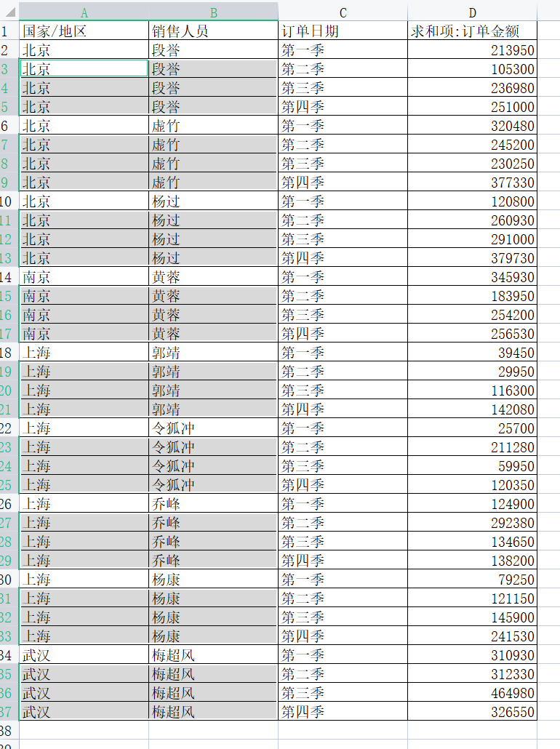Click the 销售人员 header cell
The image size is (560, 749).
pos(213,31)
